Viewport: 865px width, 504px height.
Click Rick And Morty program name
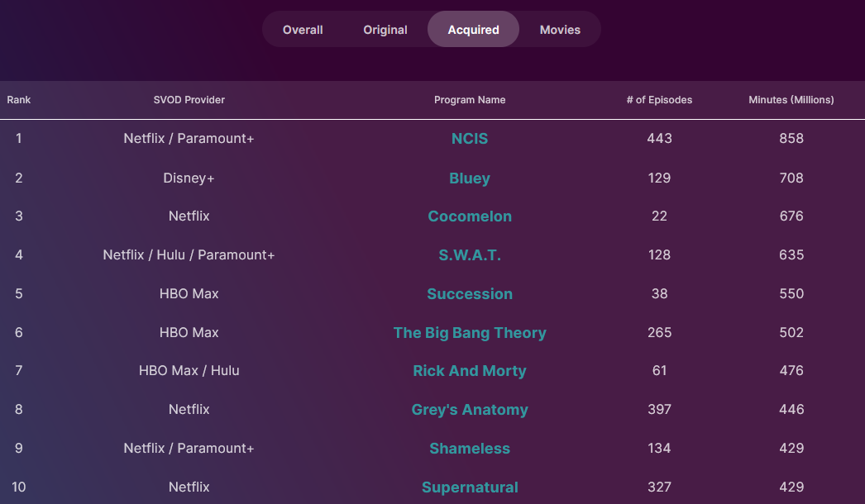470,371
